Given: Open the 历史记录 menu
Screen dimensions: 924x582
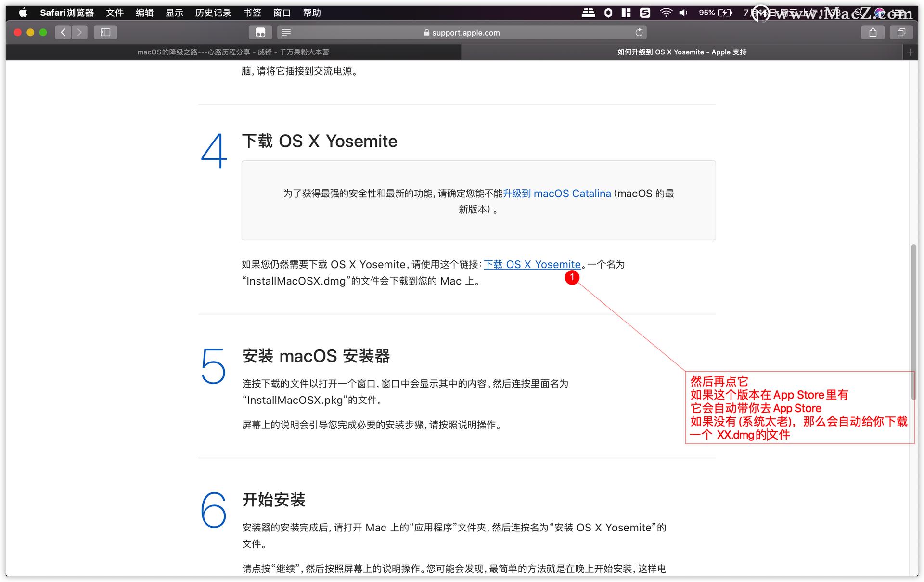Looking at the screenshot, I should (x=213, y=13).
